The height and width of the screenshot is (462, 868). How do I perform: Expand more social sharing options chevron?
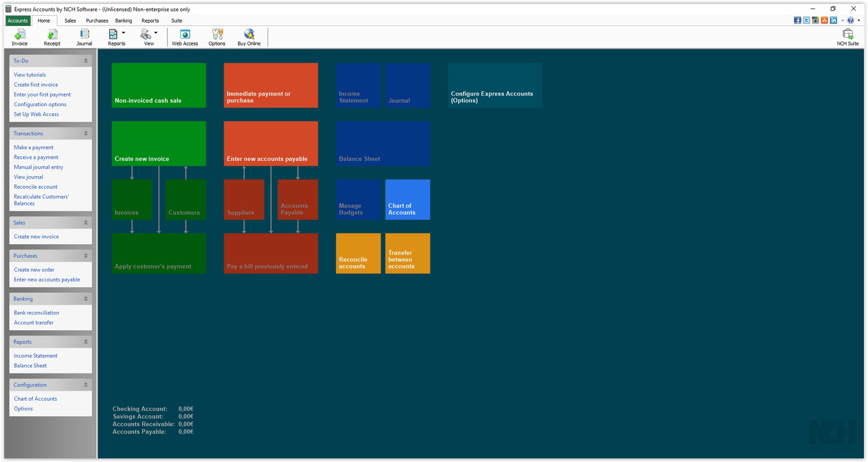843,21
